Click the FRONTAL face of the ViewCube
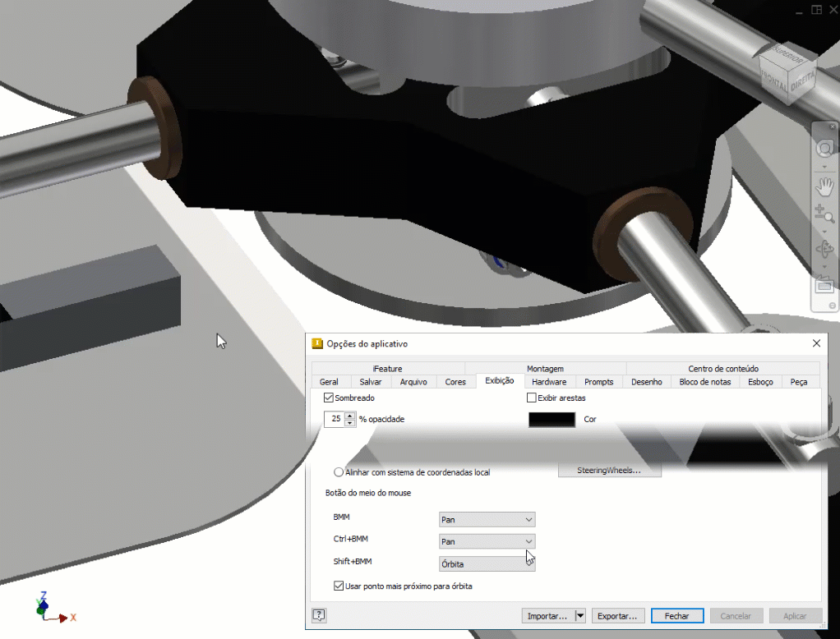 point(774,80)
